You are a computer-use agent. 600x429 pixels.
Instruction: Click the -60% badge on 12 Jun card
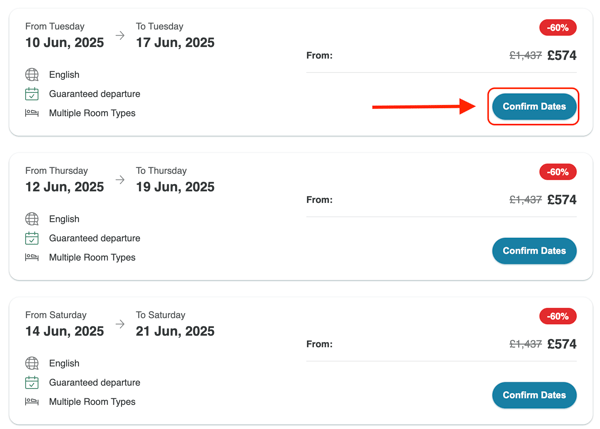[x=558, y=172]
